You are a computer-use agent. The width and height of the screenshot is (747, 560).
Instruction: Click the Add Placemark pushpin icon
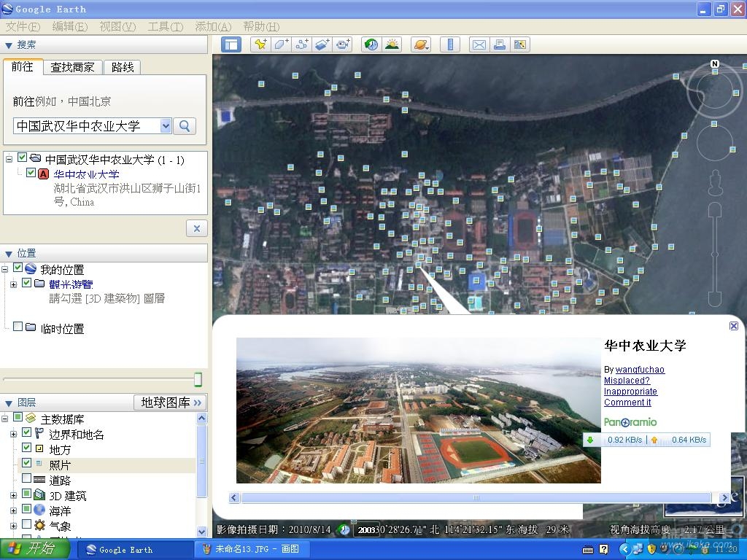point(260,44)
